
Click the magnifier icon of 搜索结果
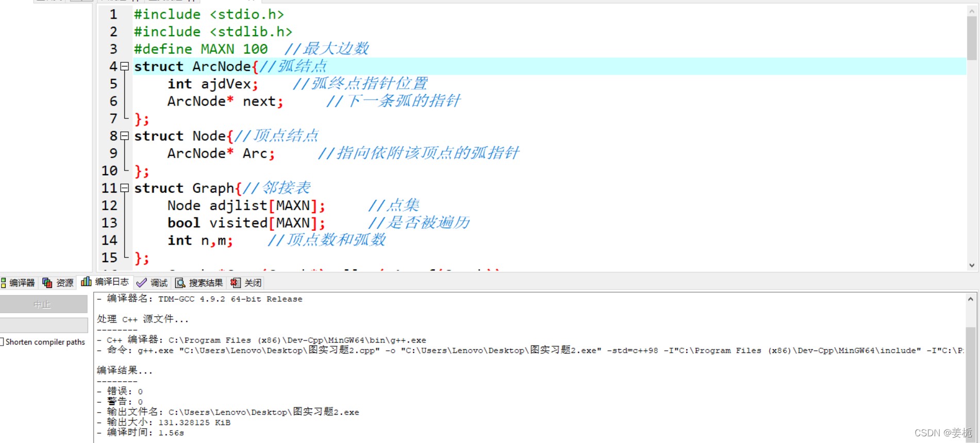(x=180, y=283)
